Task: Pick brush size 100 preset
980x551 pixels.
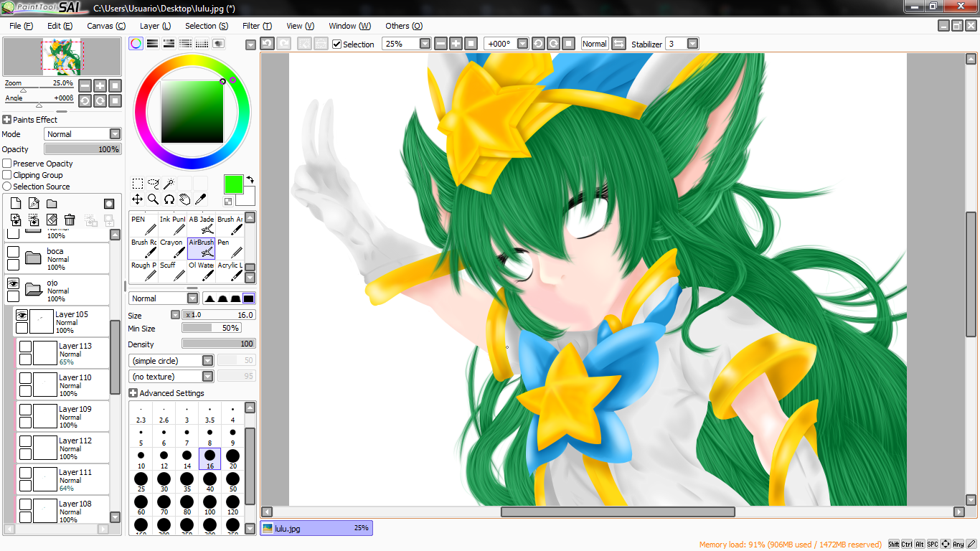Action: point(209,504)
